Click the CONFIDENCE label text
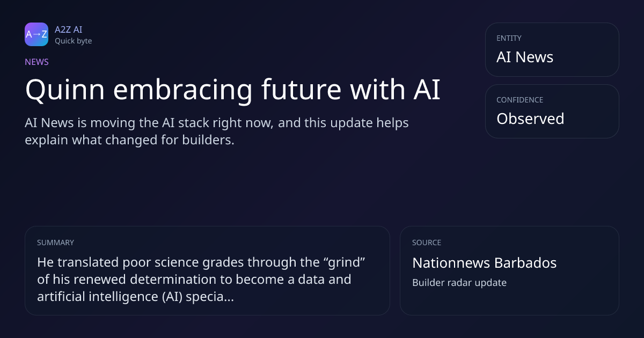This screenshot has width=644, height=338. click(519, 100)
